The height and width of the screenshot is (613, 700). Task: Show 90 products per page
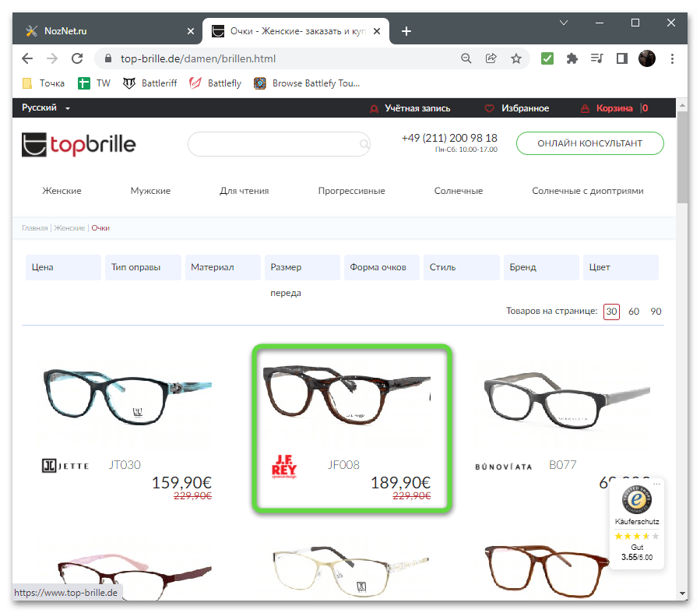click(x=656, y=312)
